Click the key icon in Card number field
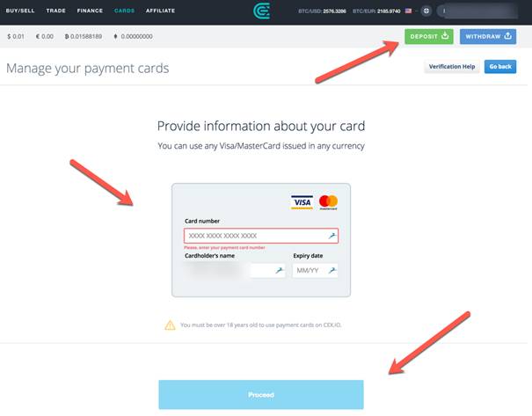532x416 pixels. pyautogui.click(x=332, y=236)
